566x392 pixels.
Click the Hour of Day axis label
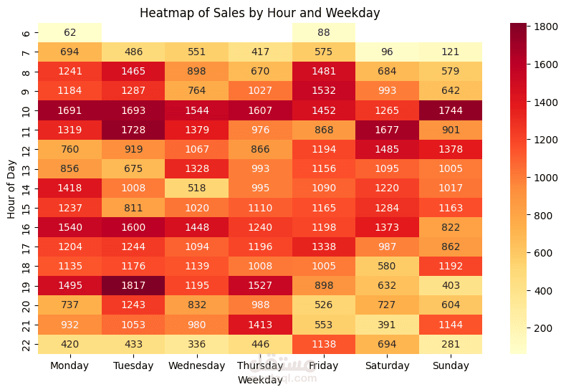point(11,189)
